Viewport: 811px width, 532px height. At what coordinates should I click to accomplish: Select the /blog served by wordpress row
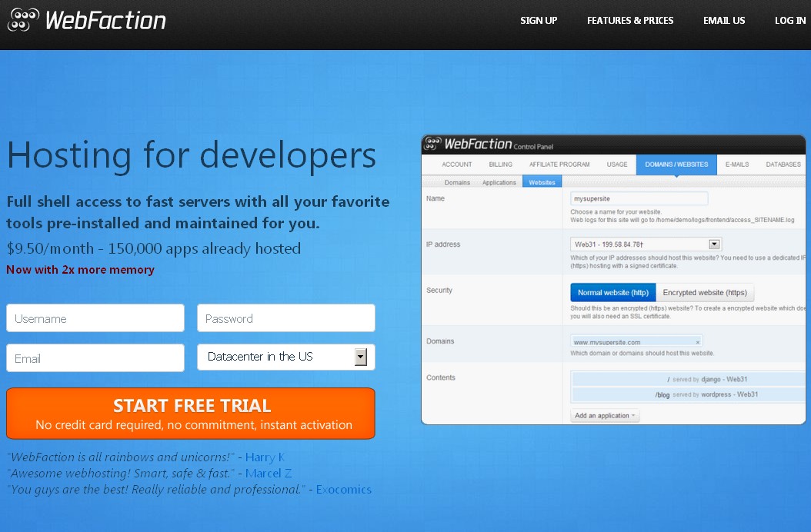point(689,394)
